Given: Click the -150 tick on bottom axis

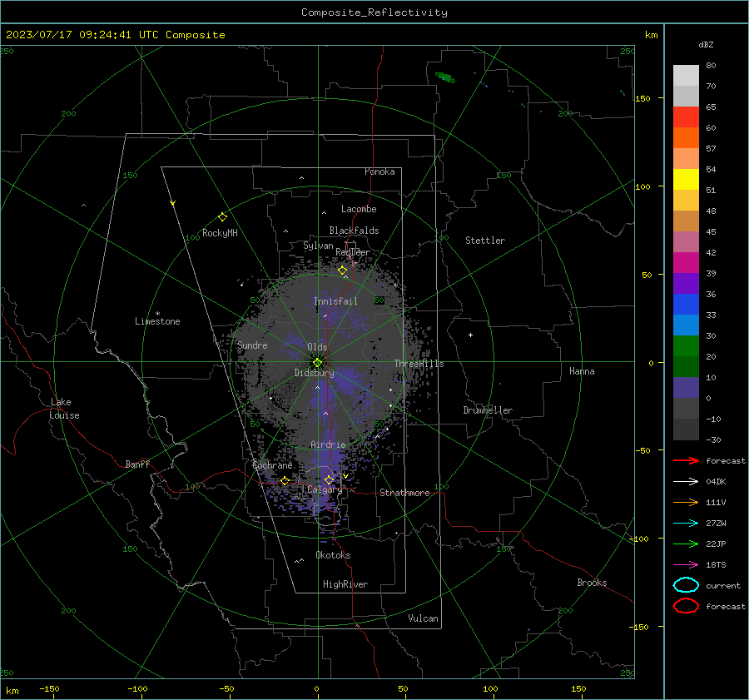Looking at the screenshot, I should [49, 688].
